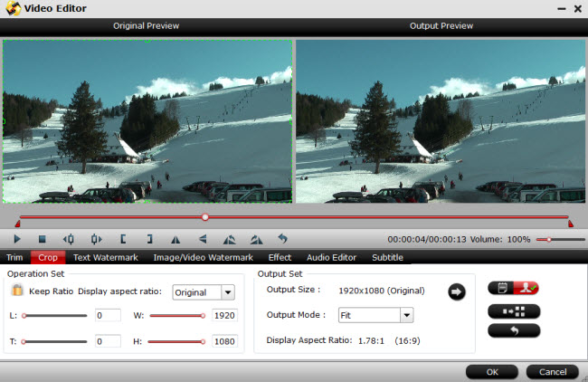Click the L value input field
Screen dimensions: 588x382
click(x=108, y=315)
